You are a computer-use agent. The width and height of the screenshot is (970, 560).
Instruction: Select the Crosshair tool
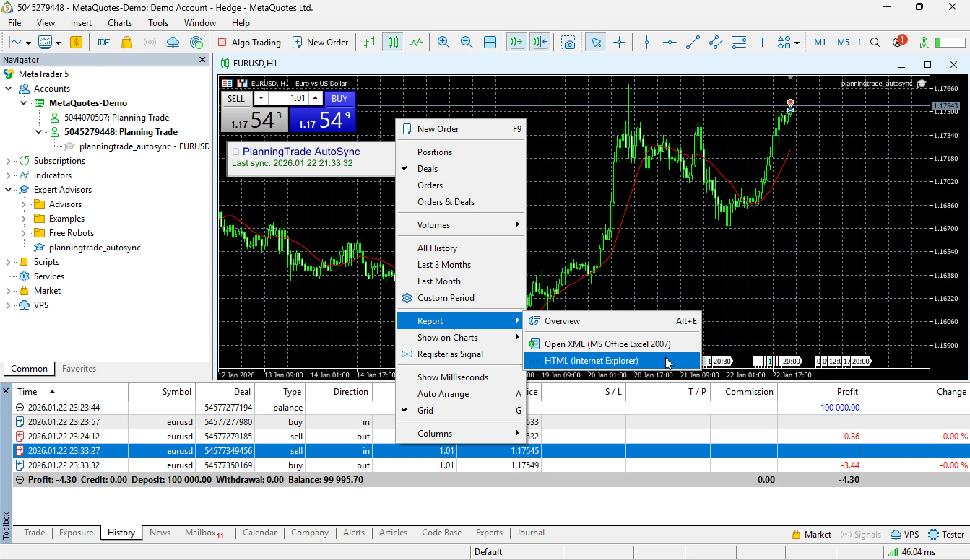(x=619, y=42)
